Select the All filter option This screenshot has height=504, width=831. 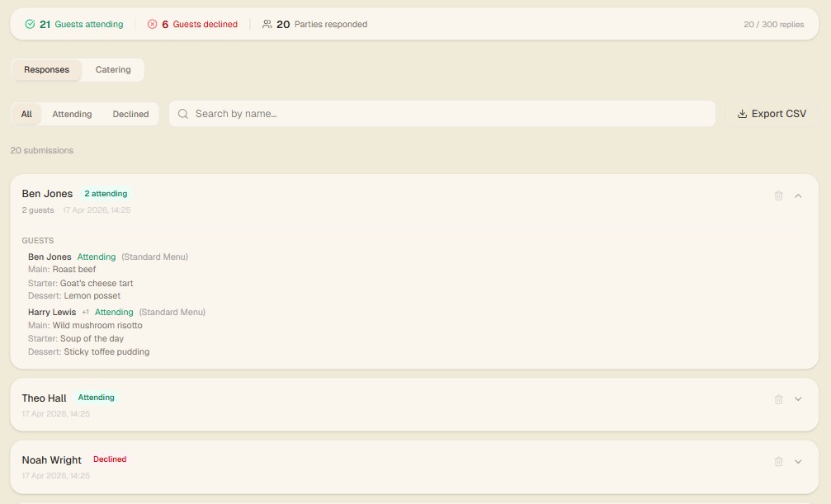(26, 114)
